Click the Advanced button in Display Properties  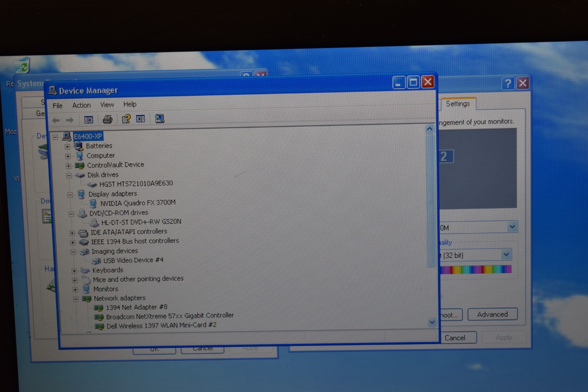pyautogui.click(x=492, y=314)
